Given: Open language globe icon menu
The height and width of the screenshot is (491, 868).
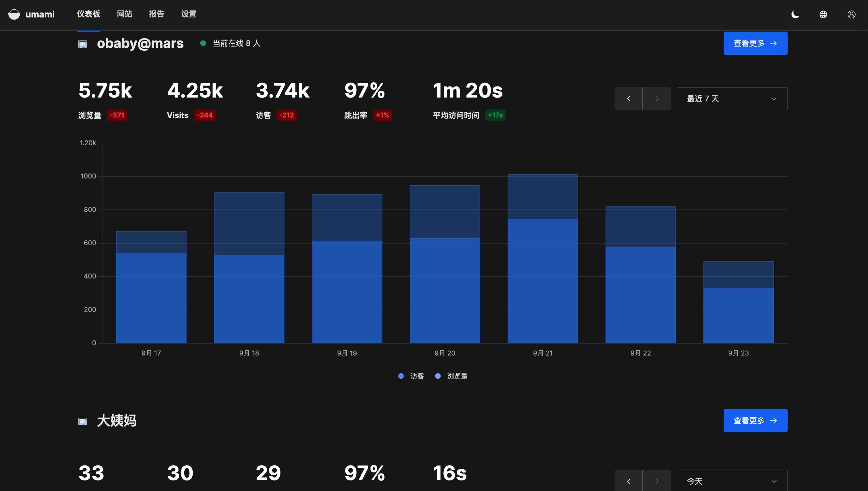Looking at the screenshot, I should (823, 14).
